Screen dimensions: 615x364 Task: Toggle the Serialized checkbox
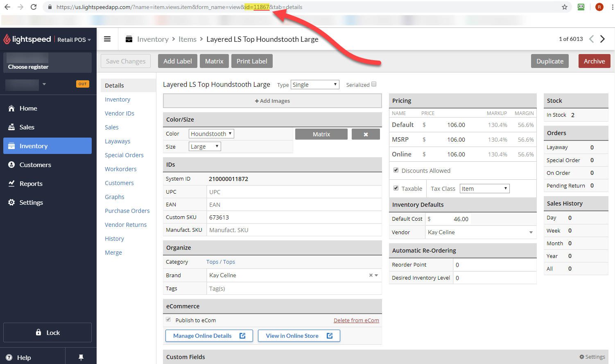374,84
